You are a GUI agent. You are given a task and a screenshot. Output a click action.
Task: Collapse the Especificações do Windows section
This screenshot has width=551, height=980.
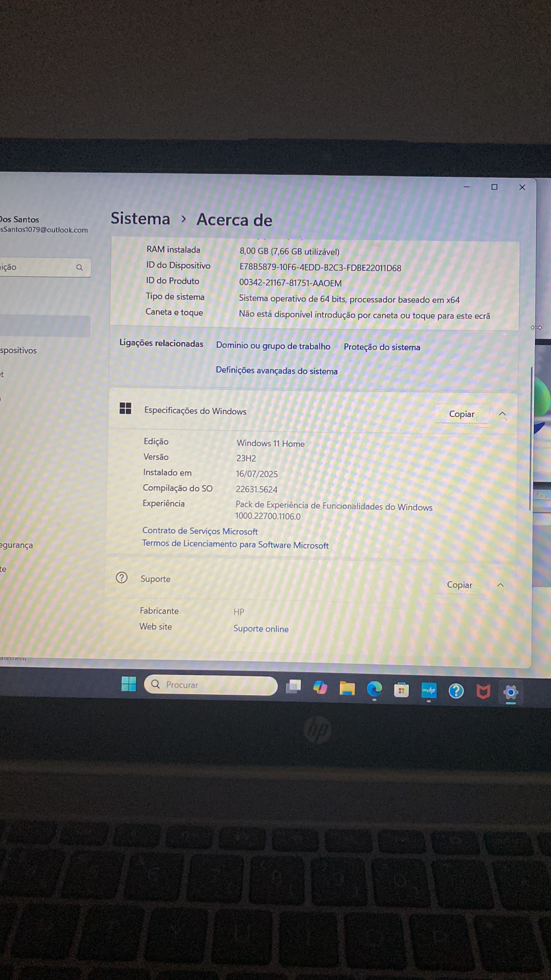(502, 414)
